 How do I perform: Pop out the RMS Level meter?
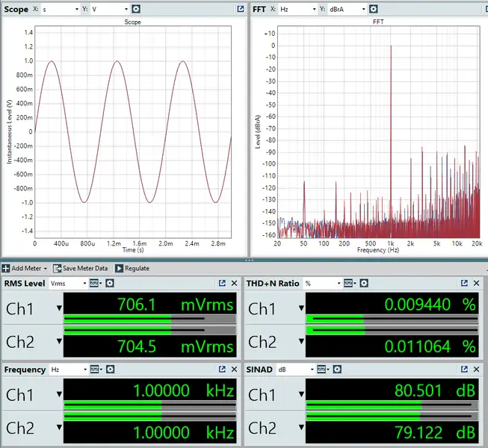click(x=222, y=284)
